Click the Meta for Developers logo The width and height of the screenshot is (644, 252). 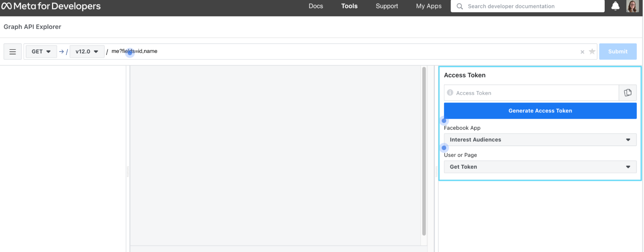51,6
